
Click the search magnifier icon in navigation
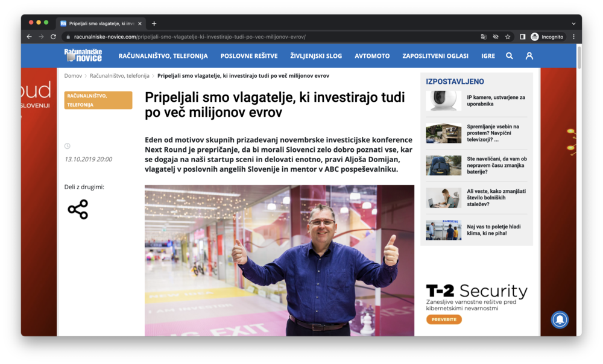tap(510, 56)
